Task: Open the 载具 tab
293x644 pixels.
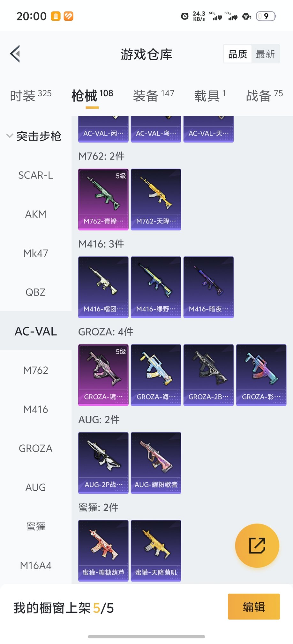Action: click(x=210, y=95)
